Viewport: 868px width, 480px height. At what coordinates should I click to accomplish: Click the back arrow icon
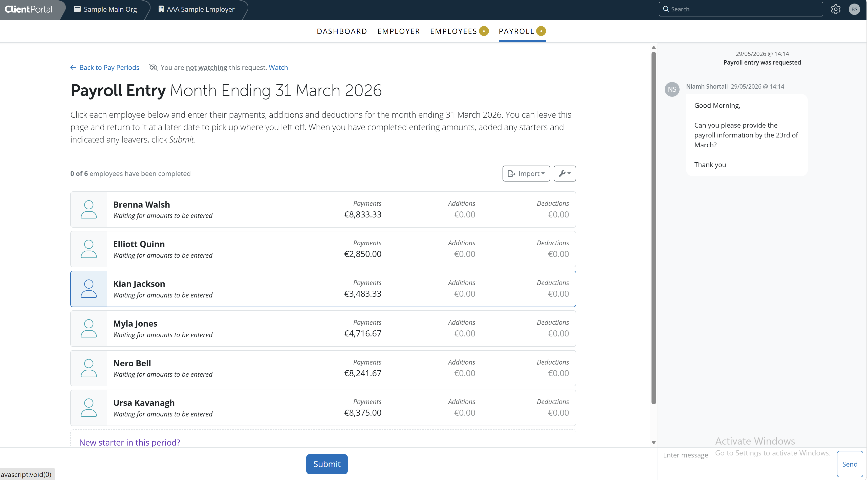73,67
